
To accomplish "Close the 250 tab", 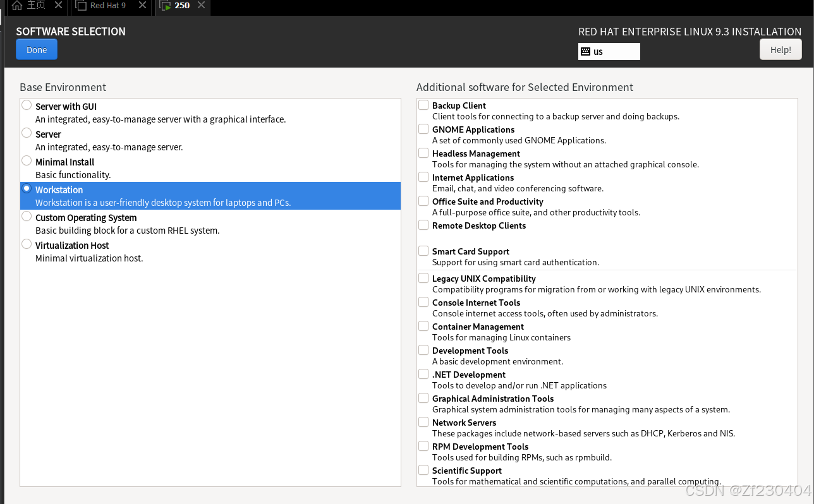I will click(201, 6).
